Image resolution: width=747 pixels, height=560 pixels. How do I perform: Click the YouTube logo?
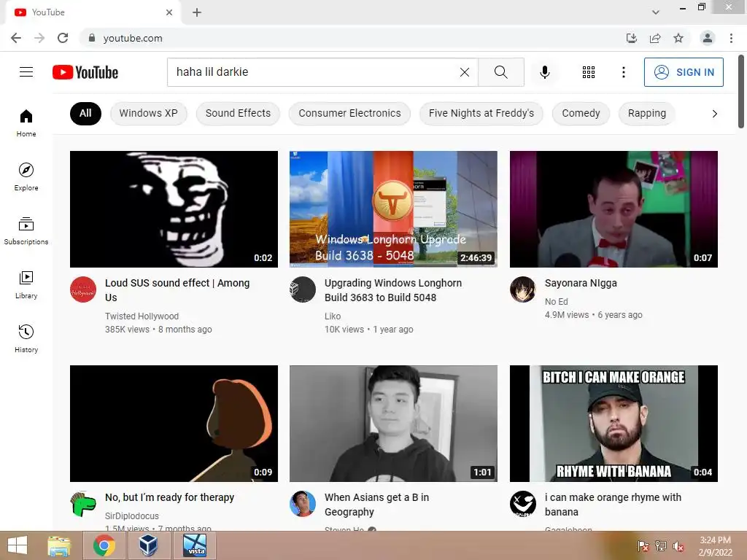pos(85,72)
